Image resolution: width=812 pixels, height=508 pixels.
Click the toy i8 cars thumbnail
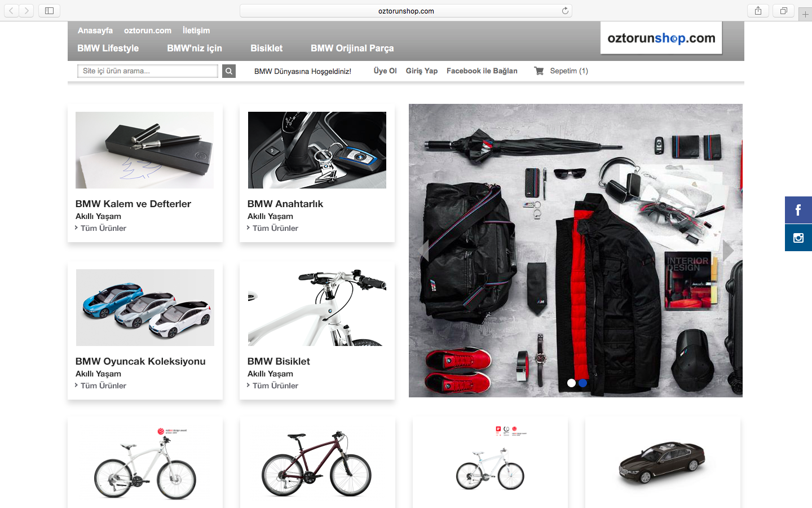click(145, 308)
